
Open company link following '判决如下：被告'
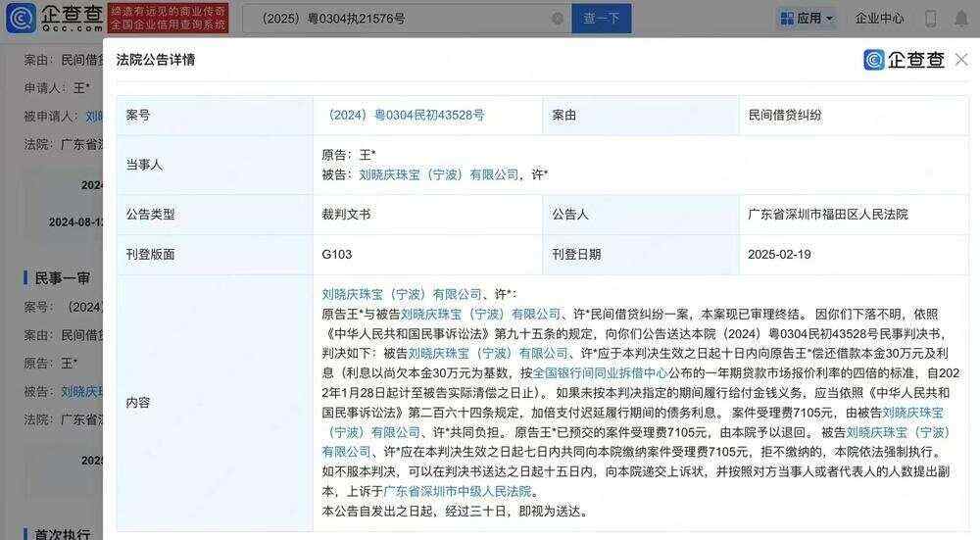point(488,354)
